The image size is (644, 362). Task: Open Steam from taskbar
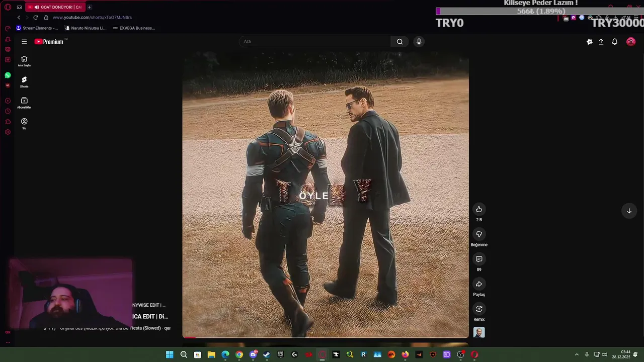tap(267, 354)
